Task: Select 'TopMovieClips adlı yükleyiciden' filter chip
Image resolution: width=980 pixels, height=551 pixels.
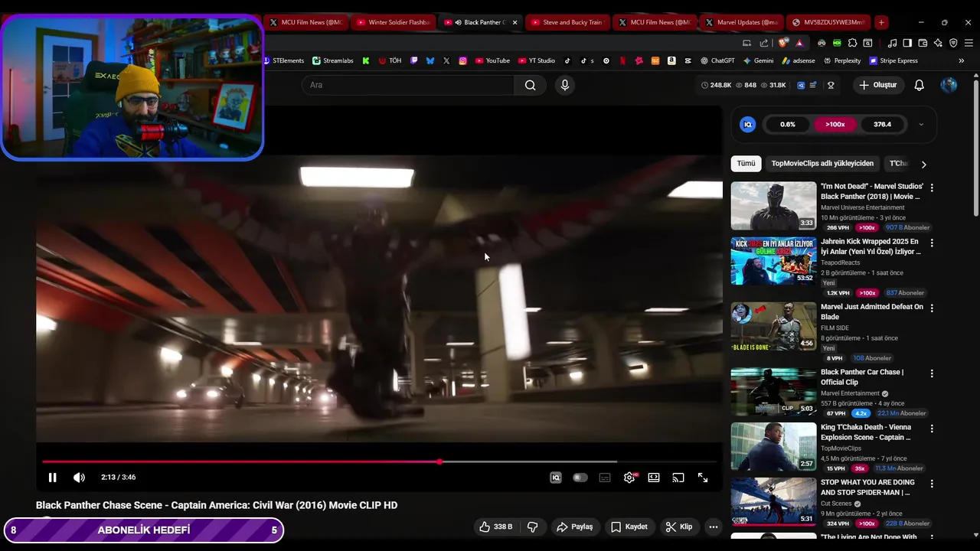Action: pyautogui.click(x=822, y=164)
